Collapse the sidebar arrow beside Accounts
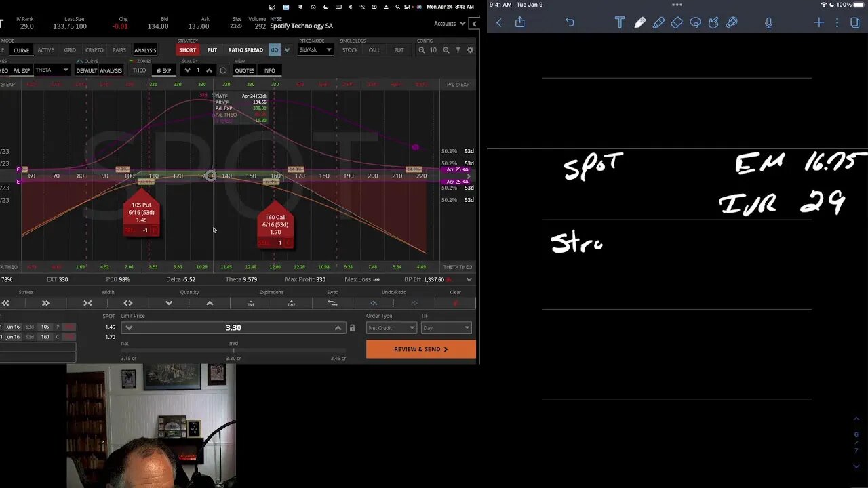This screenshot has width=868, height=488. 474,24
